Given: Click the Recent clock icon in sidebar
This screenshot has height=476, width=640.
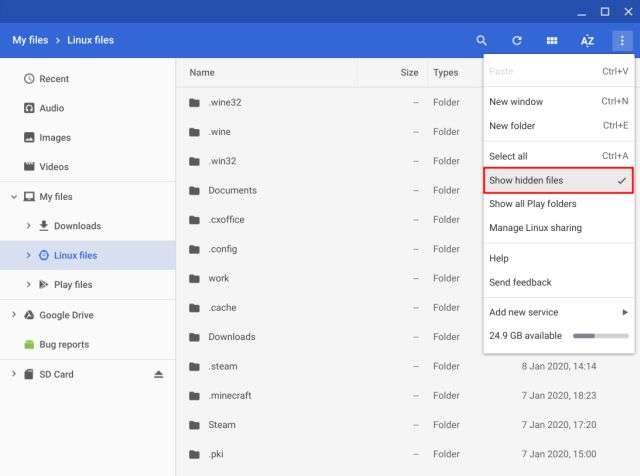Looking at the screenshot, I should 29,78.
